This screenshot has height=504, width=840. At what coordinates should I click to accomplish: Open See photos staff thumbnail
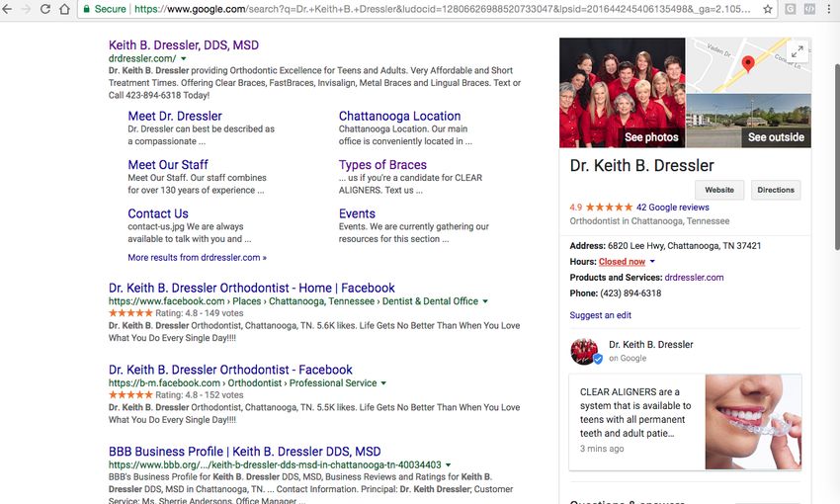point(622,92)
